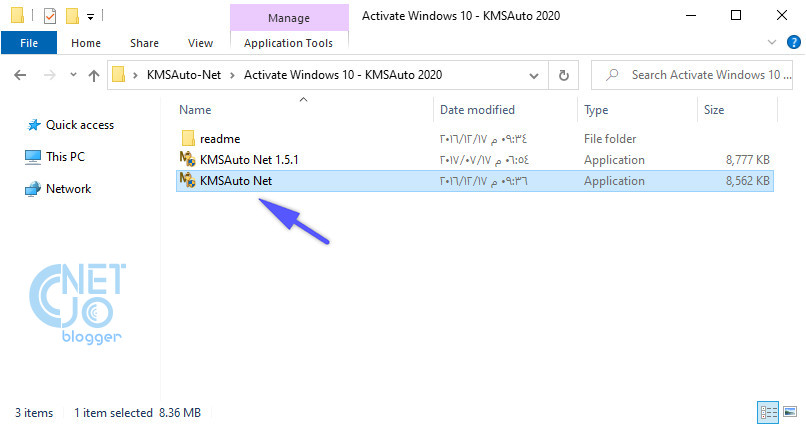The width and height of the screenshot is (806, 425).
Task: Select Quick access in the navigation pane
Action: tap(80, 125)
